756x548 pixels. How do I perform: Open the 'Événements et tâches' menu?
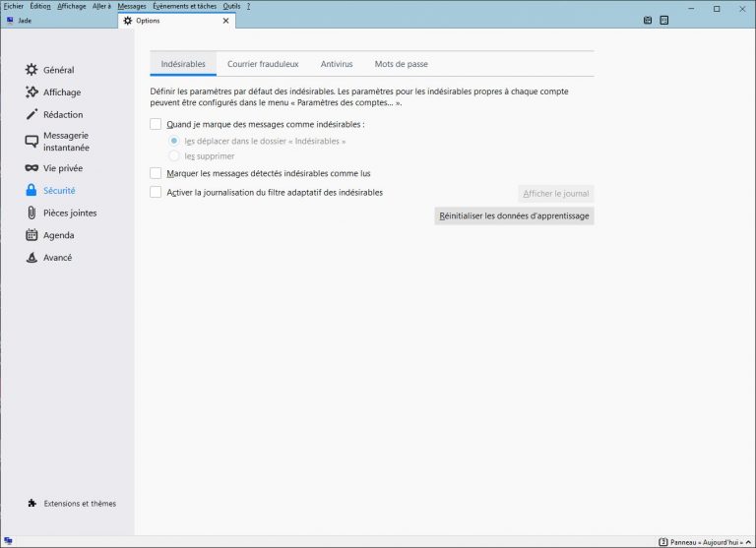(185, 6)
